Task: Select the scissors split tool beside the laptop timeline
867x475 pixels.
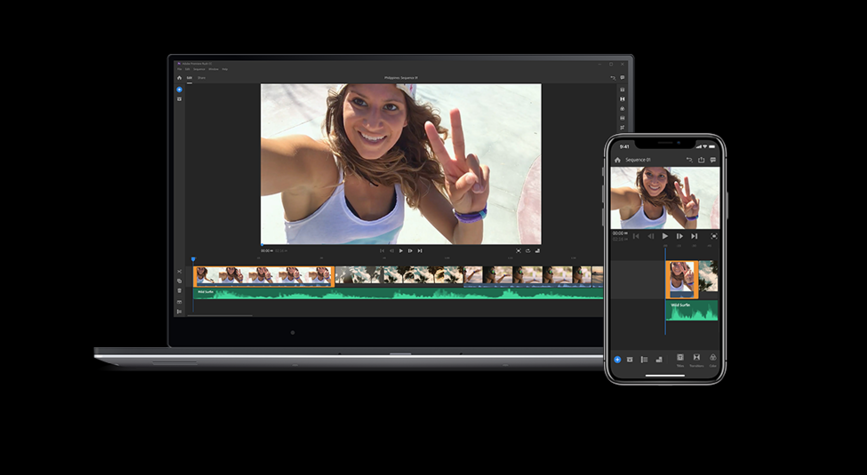Action: (x=180, y=272)
